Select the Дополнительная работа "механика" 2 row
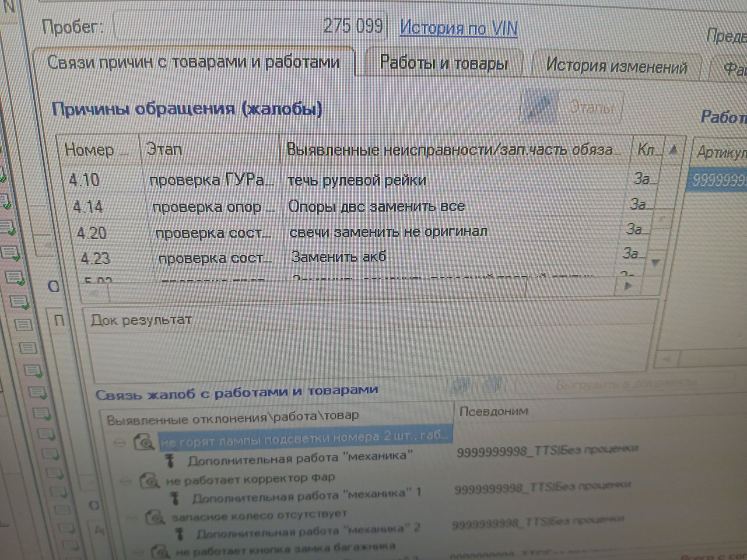 [309, 531]
